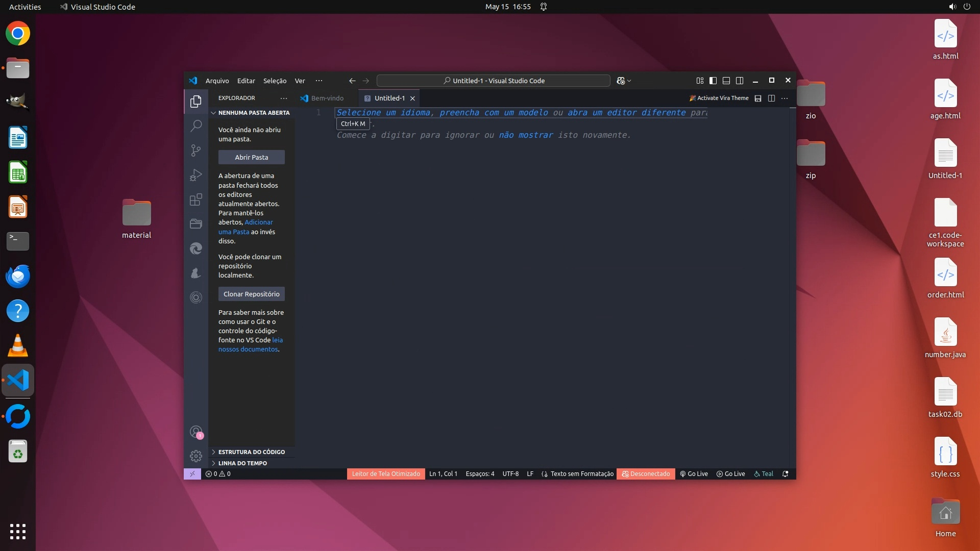Viewport: 980px width, 551px height.
Task: Expand the Estrutura do Código section
Action: (251, 452)
